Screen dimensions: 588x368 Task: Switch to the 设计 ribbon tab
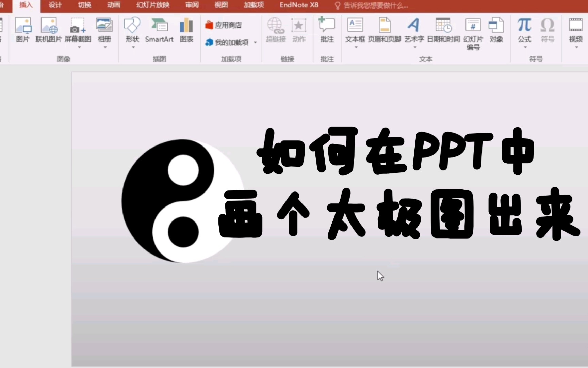click(54, 5)
